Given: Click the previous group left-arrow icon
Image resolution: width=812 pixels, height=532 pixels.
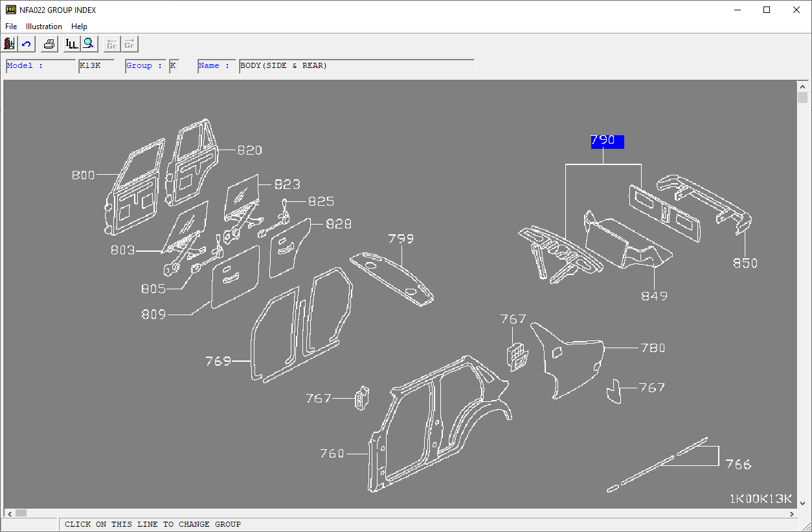Looking at the screenshot, I should tap(112, 44).
